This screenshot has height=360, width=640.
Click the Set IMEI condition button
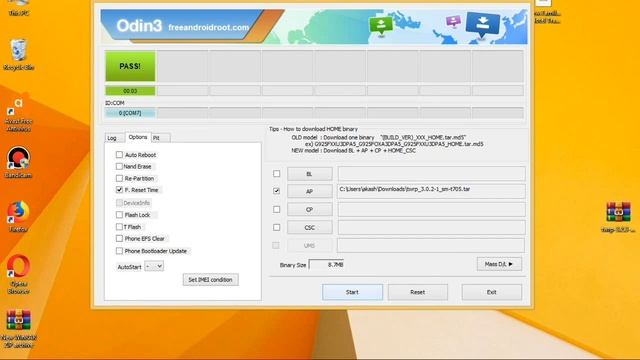pos(210,280)
